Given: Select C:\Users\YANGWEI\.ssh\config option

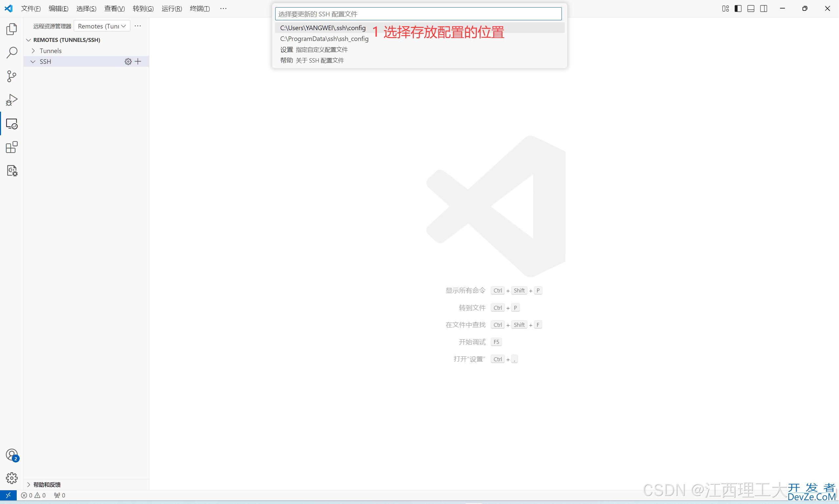Looking at the screenshot, I should (x=419, y=28).
